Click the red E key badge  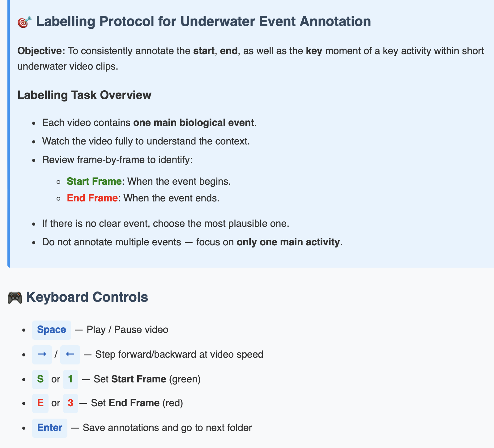[40, 403]
